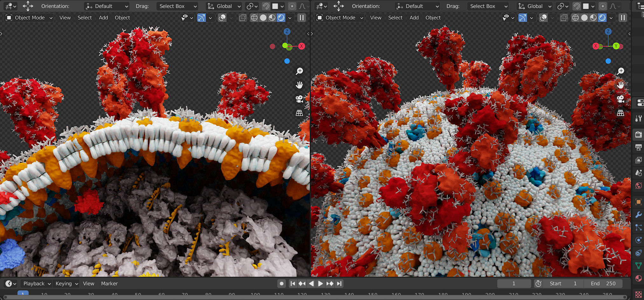Open the Output properties tab
The width and height of the screenshot is (644, 300).
coord(638,147)
